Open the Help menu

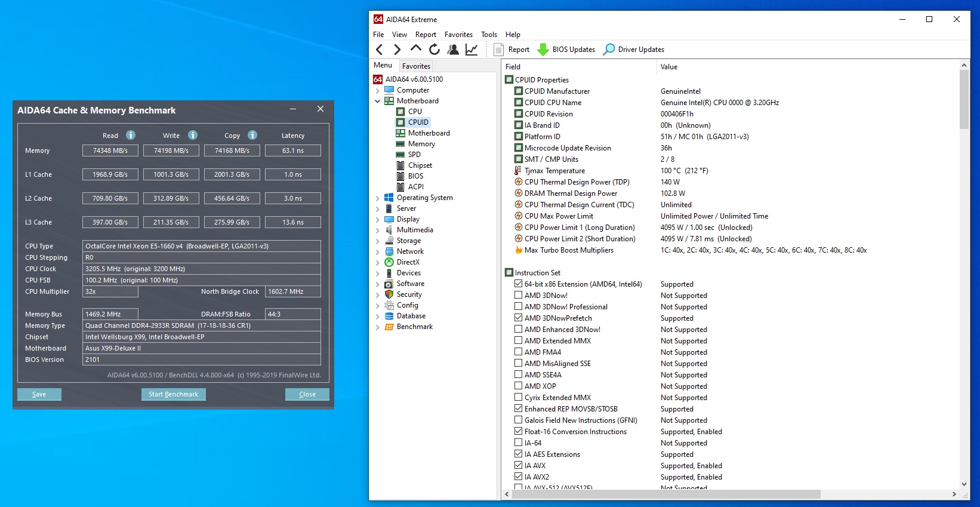coord(513,35)
